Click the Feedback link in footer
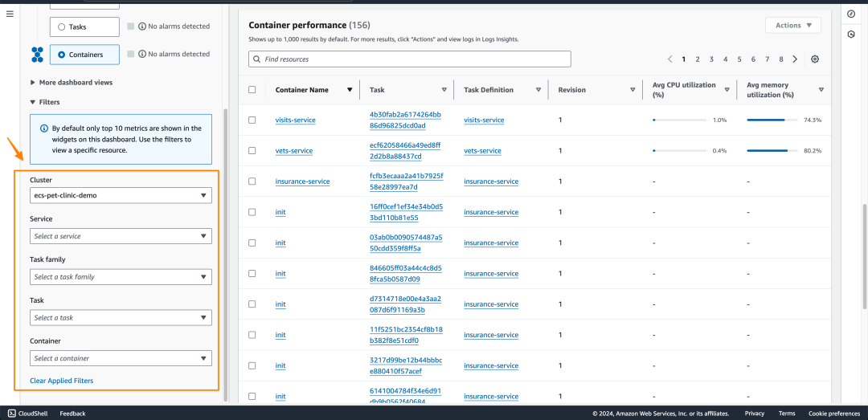The image size is (868, 420). (72, 414)
